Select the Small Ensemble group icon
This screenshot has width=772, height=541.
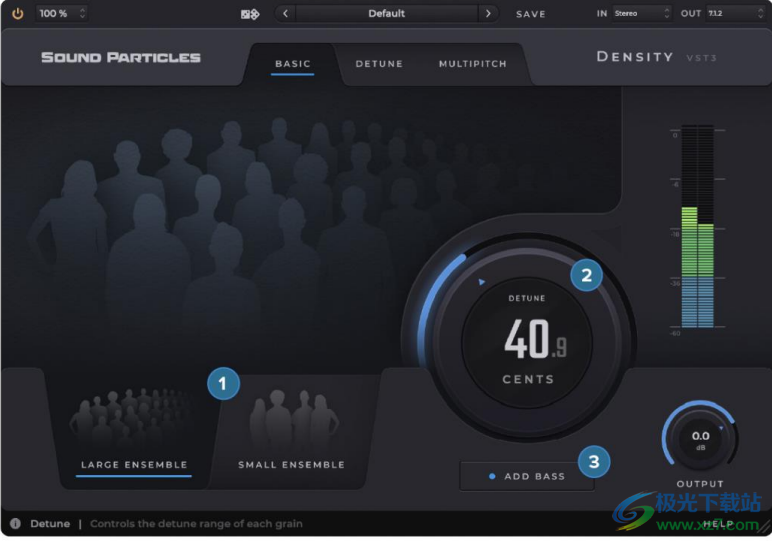(x=292, y=420)
